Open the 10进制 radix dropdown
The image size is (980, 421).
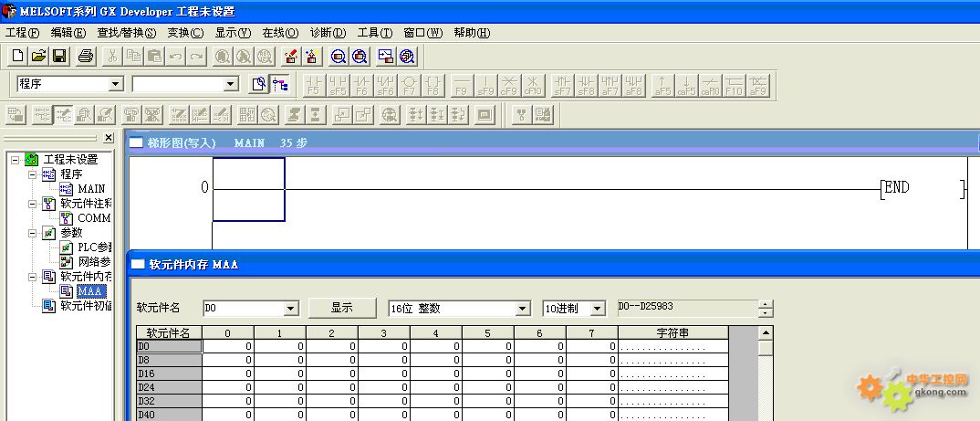(598, 309)
